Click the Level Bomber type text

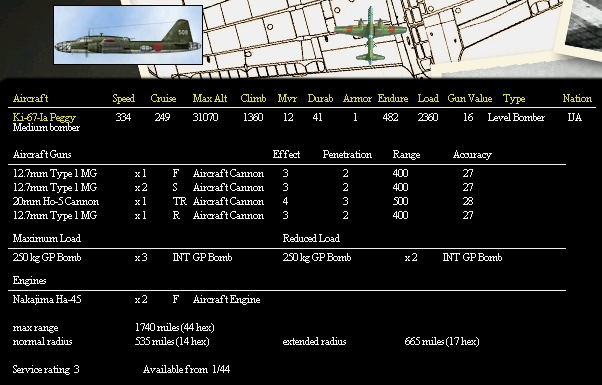516,117
